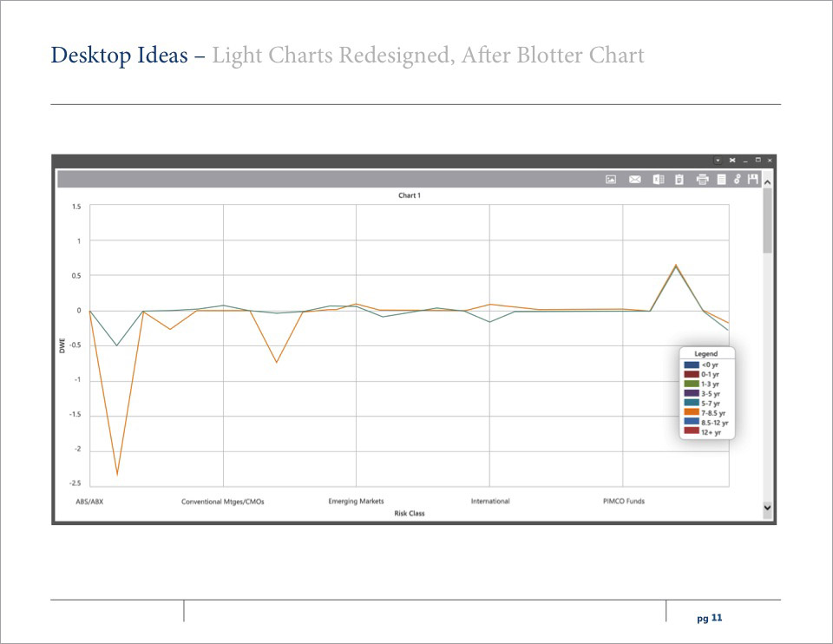Click the scrollbar down arrow
The image size is (833, 644).
pyautogui.click(x=767, y=506)
